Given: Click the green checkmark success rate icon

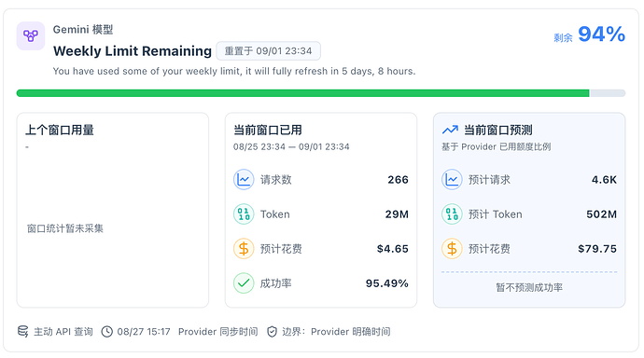Looking at the screenshot, I should point(244,283).
